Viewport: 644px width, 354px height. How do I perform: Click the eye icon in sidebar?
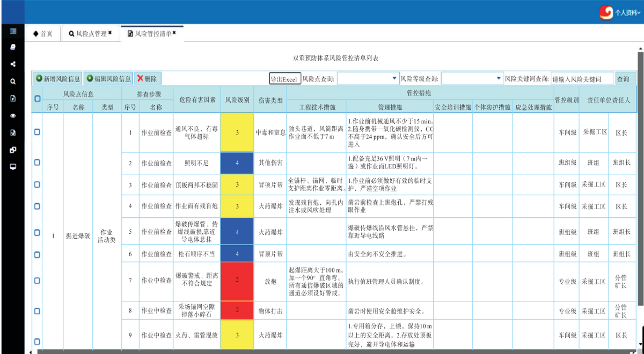(x=13, y=115)
